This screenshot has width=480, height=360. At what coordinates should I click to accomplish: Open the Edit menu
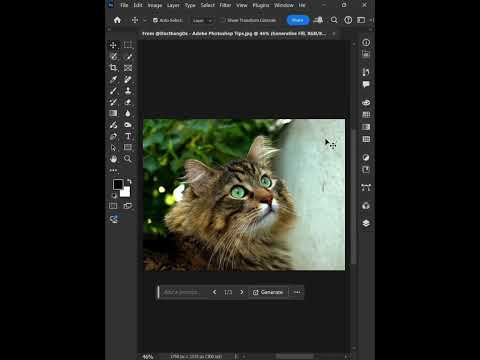[x=138, y=5]
